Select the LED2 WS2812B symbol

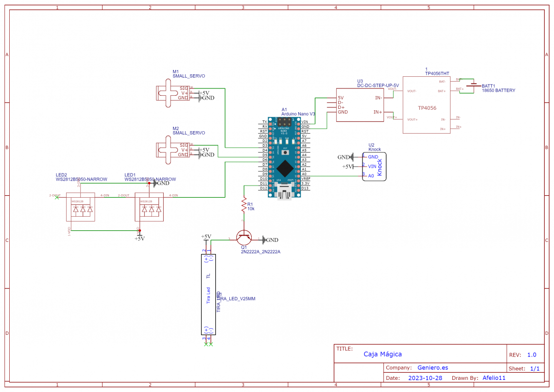[80, 206]
